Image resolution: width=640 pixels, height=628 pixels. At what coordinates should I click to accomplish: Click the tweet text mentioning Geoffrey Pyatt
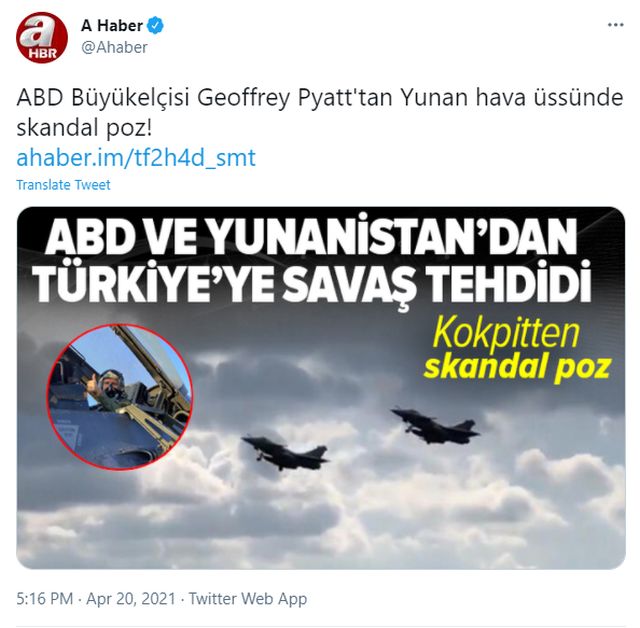point(320,98)
